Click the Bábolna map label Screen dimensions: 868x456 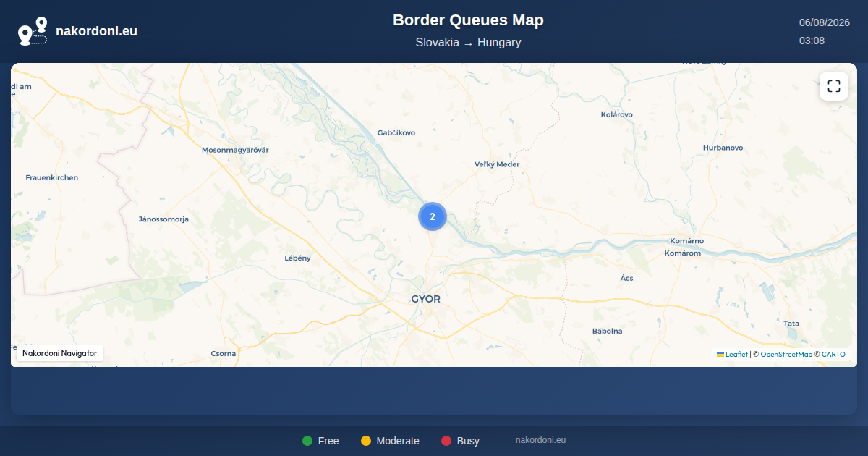pos(607,331)
